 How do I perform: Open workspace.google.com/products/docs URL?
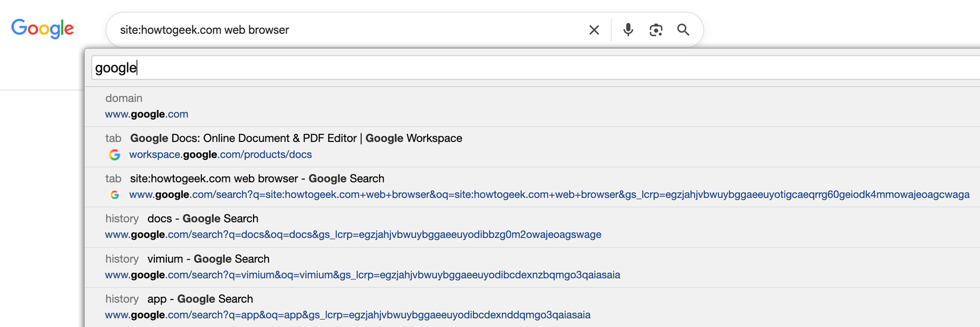click(x=220, y=155)
